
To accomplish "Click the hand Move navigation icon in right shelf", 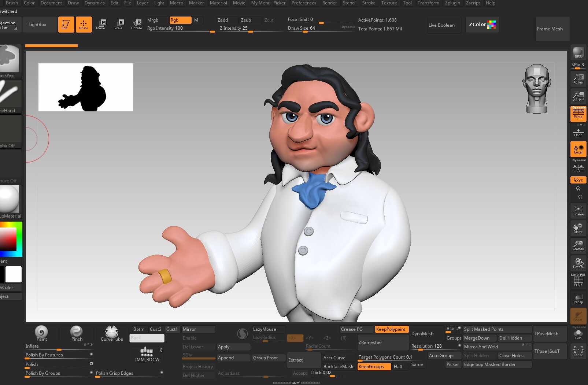I will pos(578,228).
